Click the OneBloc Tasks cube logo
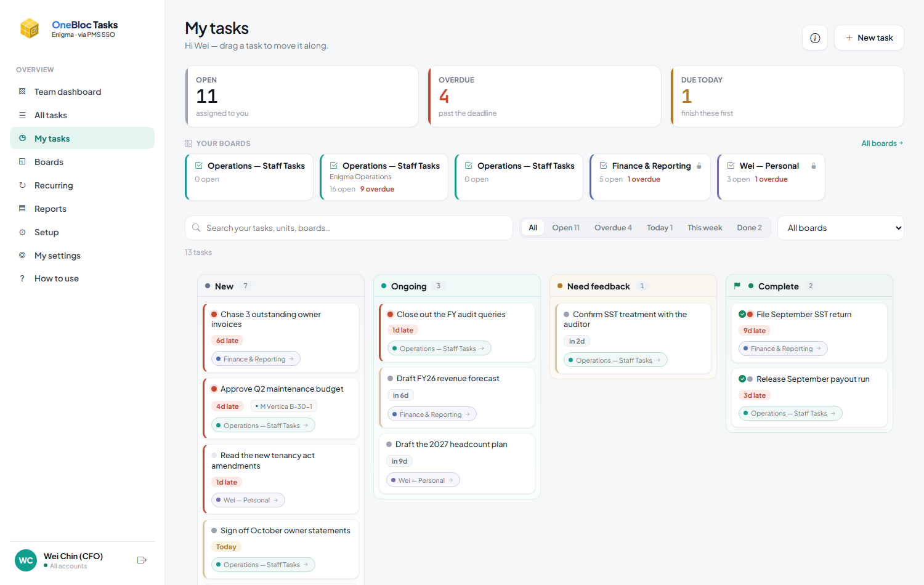Viewport: 924px width, 585px height. (x=30, y=28)
